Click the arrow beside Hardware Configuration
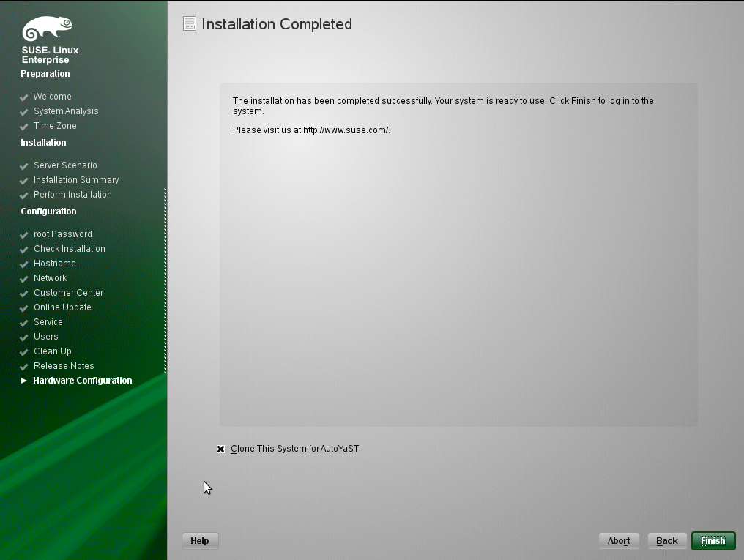Viewport: 744px width, 560px height. click(23, 381)
